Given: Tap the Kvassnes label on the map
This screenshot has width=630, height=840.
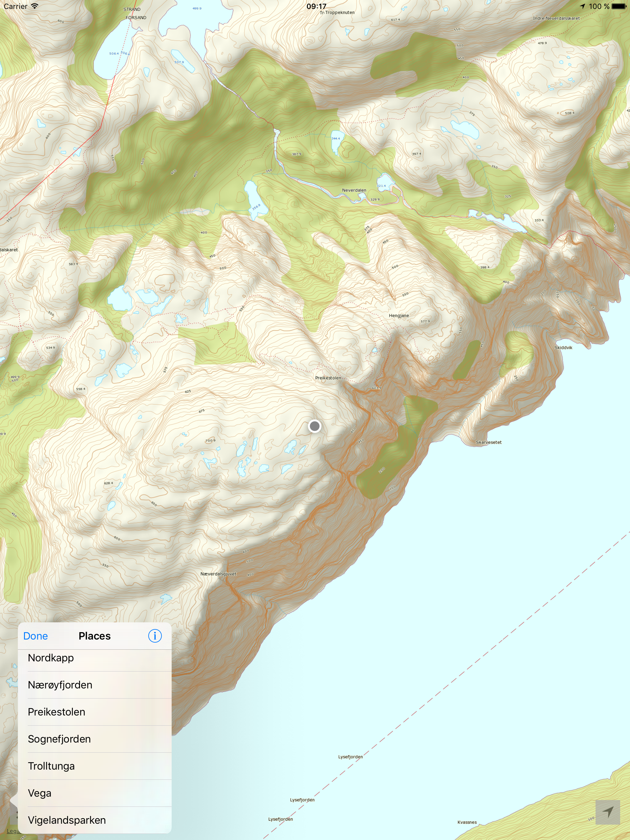Looking at the screenshot, I should tap(467, 822).
